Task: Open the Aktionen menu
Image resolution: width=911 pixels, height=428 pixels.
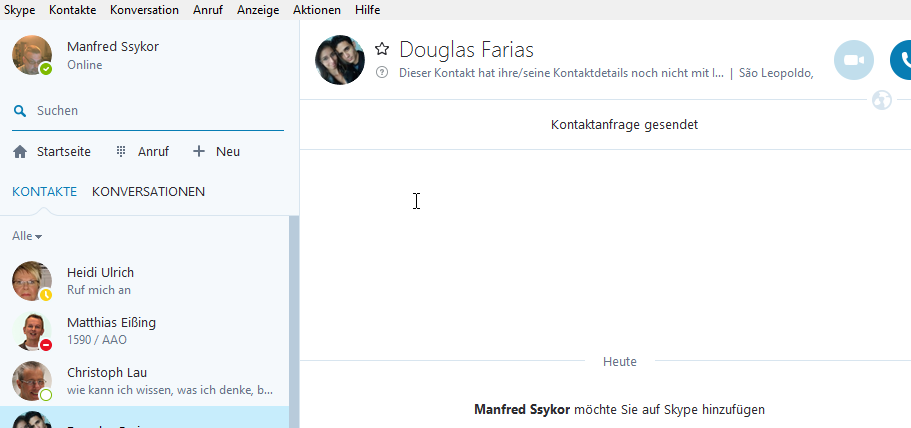Action: pyautogui.click(x=316, y=10)
